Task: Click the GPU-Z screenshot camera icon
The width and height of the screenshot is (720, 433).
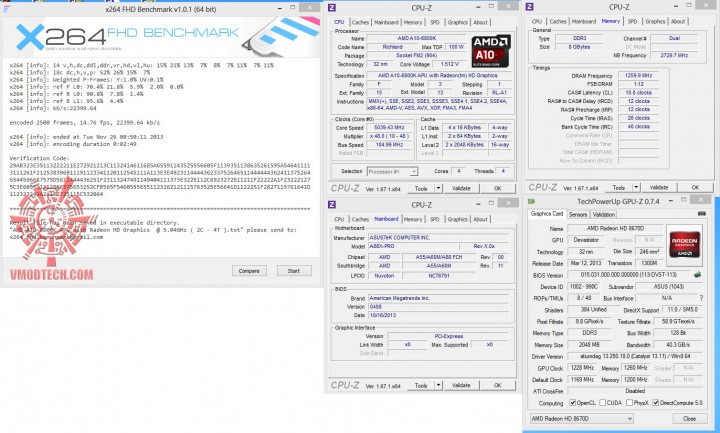Action: point(702,214)
